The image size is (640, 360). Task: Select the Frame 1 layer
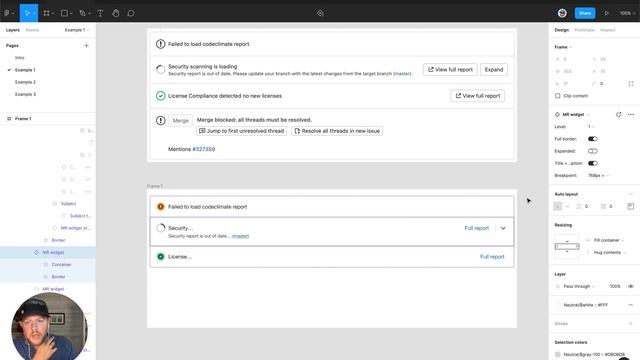pyautogui.click(x=48, y=119)
